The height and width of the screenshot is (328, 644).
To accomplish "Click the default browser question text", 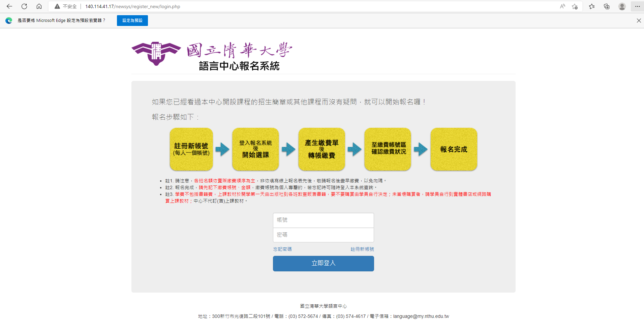I will coord(61,21).
